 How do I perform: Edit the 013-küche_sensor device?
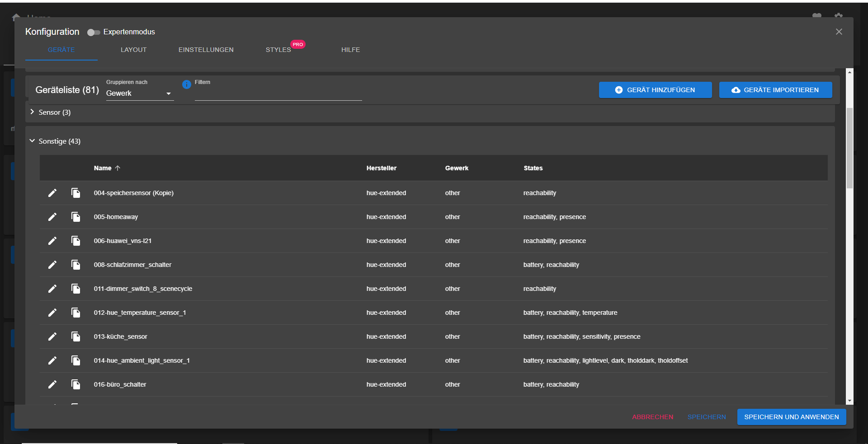(52, 337)
